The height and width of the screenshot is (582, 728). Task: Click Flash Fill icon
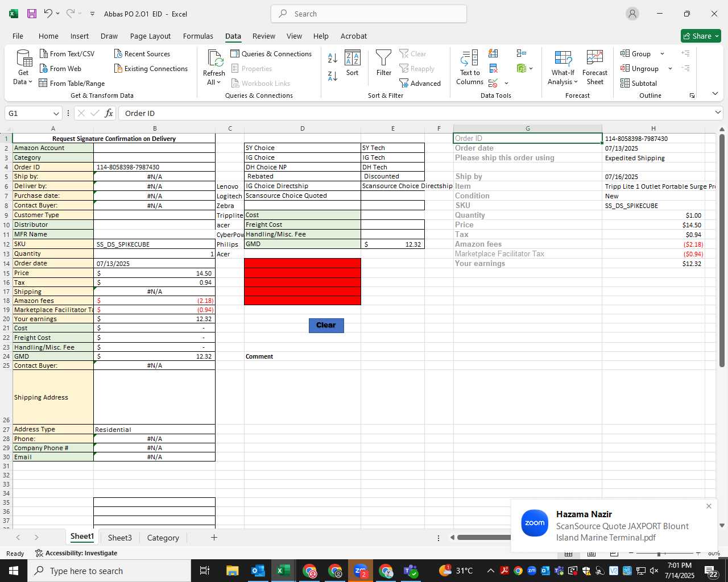(x=493, y=53)
